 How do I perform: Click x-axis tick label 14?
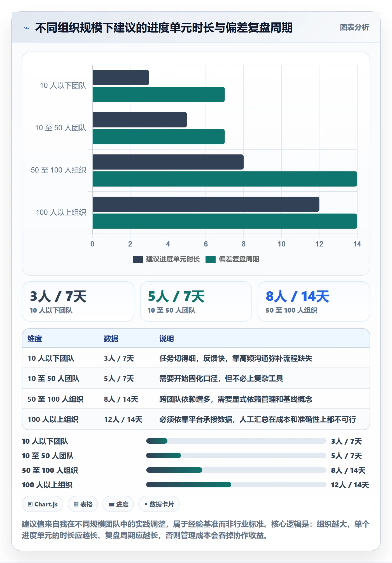357,244
